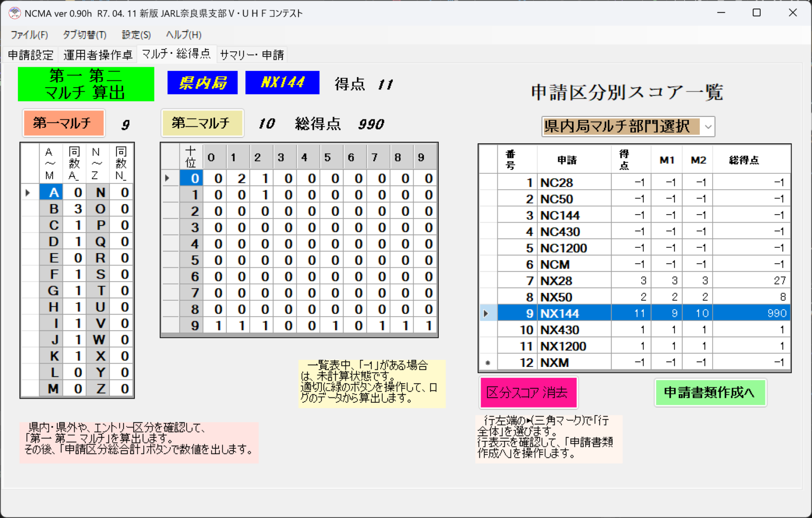Open the ファイル(F) menu
Viewport: 812px width, 518px height.
(x=29, y=35)
